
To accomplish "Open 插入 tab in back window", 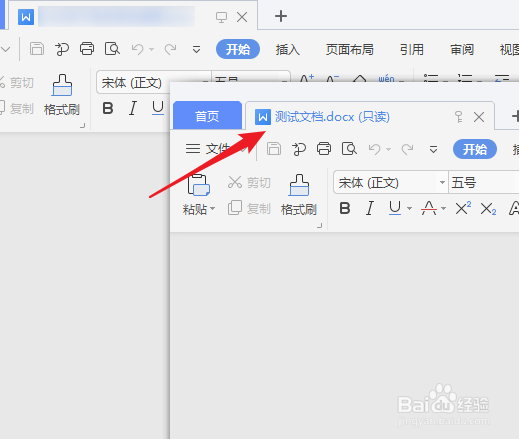I will (x=287, y=50).
